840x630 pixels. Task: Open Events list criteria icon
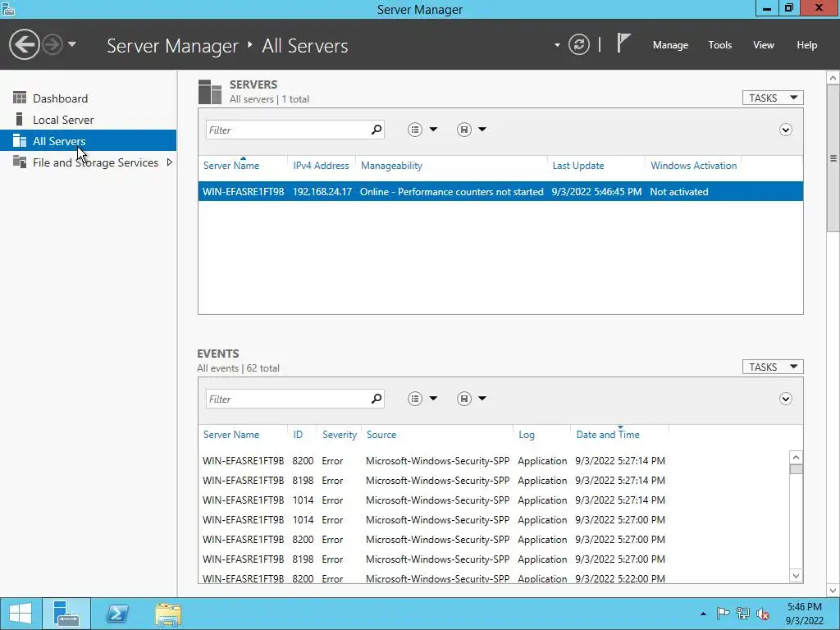click(415, 399)
